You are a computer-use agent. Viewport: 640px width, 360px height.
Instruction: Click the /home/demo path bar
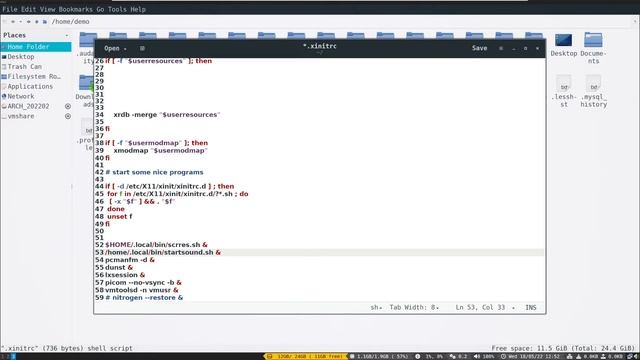341,22
